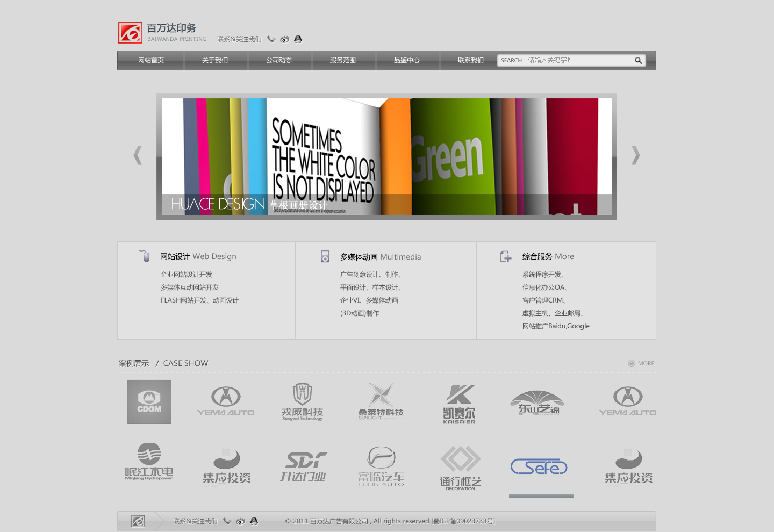Click the FLASH网站开发、动画设计 text

pos(199,300)
